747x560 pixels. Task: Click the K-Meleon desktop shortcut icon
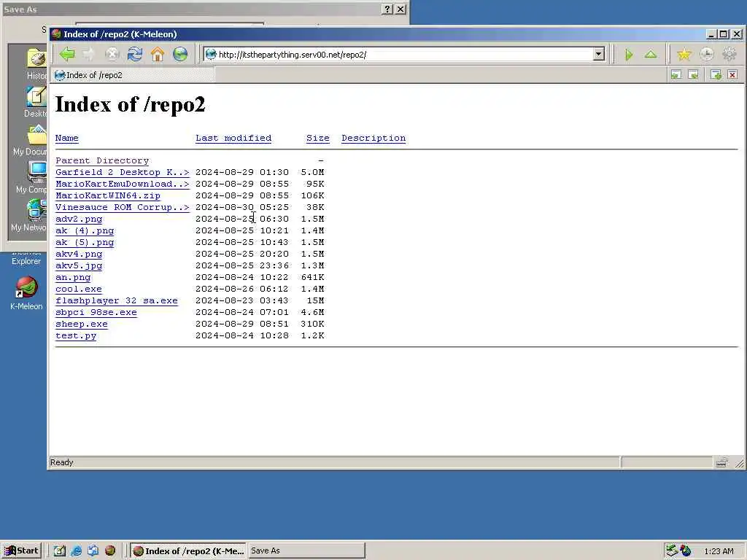click(26, 287)
